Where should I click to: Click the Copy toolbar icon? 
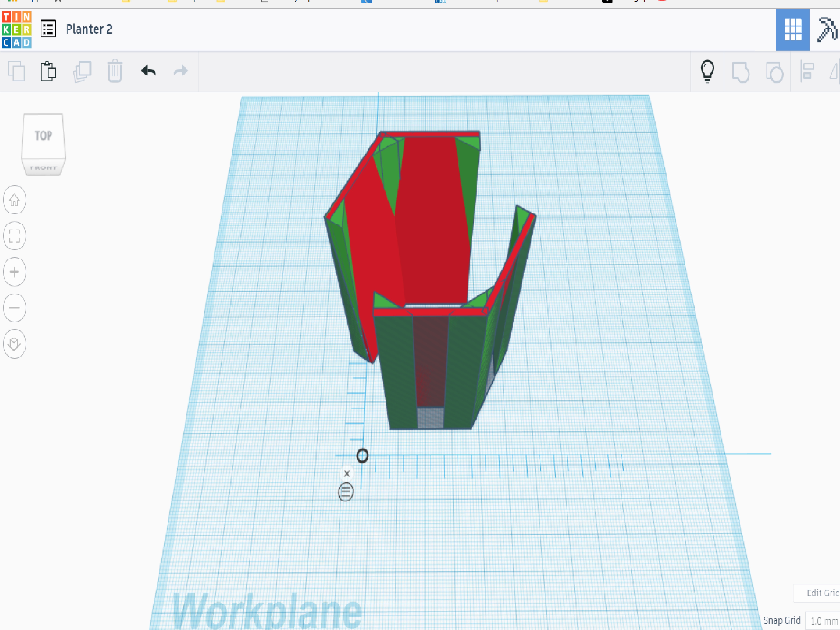pos(16,71)
